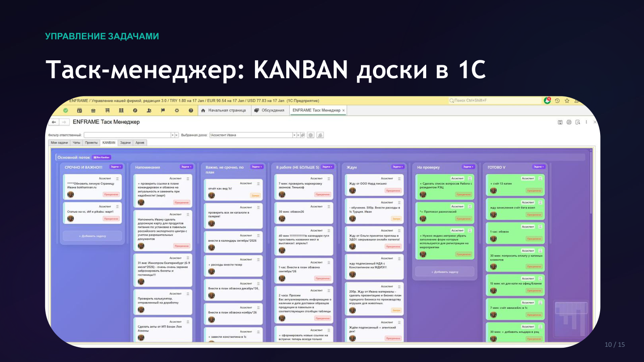Viewport: 644px width, 362px height.
Task: Click 'Задача +' in the В работе column
Action: coord(327,167)
